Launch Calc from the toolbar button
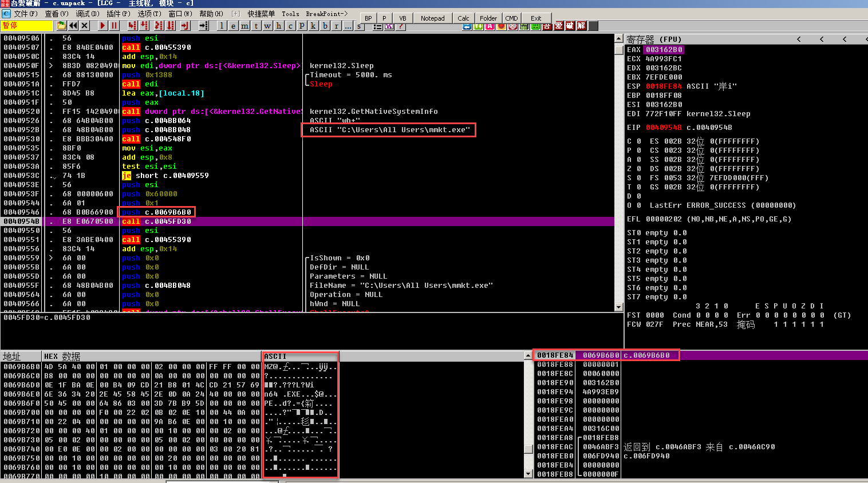Screen dimensions: 868x483 pyautogui.click(x=463, y=18)
